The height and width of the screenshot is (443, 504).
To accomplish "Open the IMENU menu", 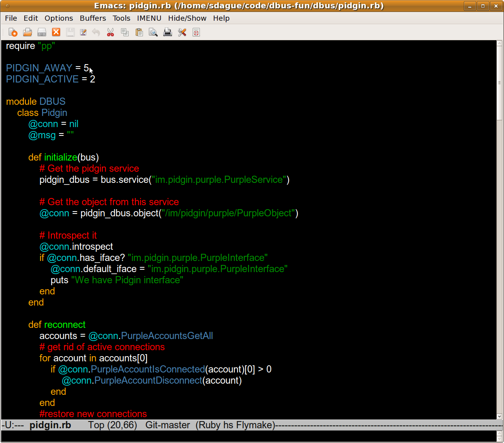I will point(149,18).
